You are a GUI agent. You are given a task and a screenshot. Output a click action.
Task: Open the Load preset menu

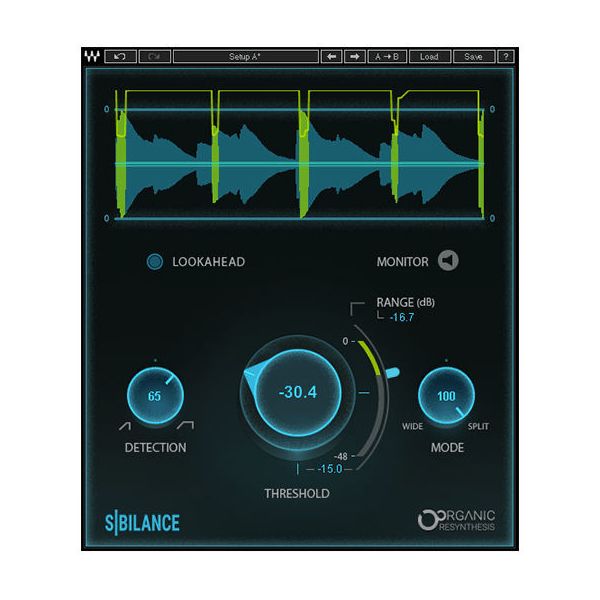pos(428,57)
